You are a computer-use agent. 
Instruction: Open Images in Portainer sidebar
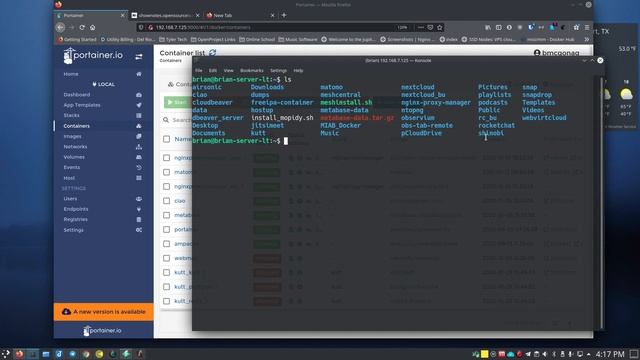coord(72,136)
